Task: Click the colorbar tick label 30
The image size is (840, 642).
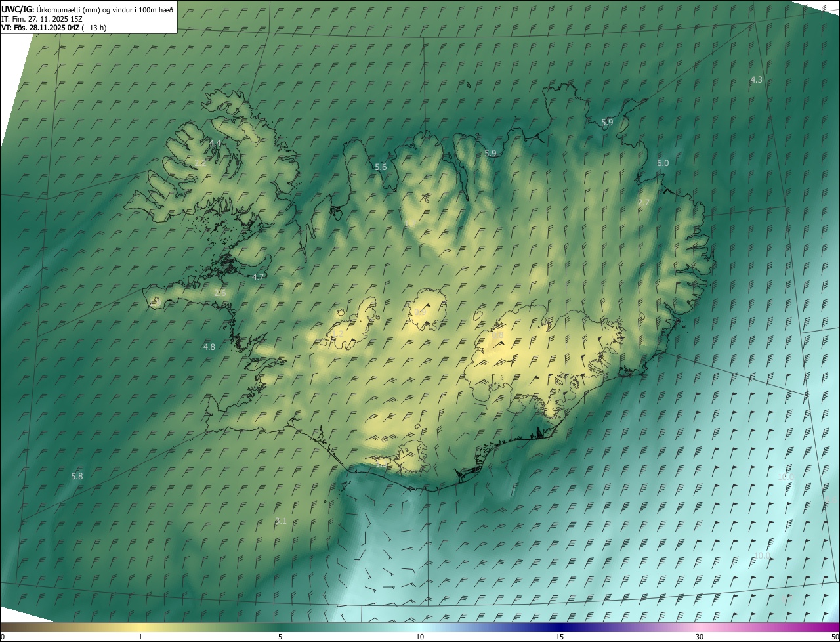Action: coord(700,637)
